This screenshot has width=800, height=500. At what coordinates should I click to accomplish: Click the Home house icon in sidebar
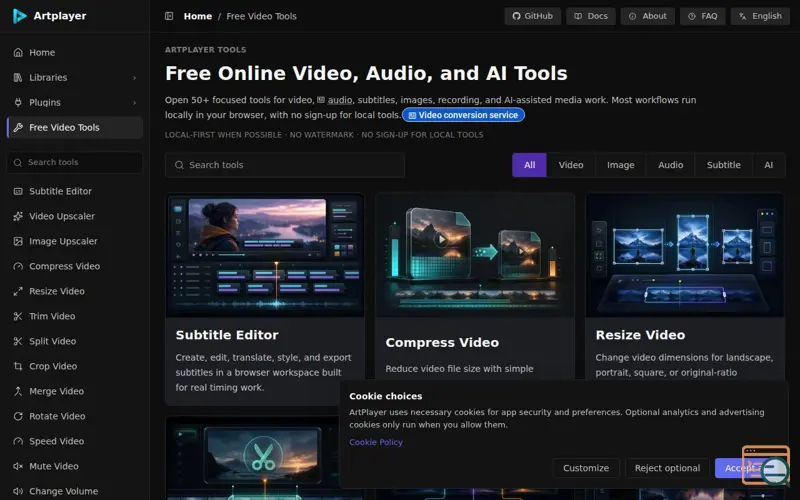18,52
